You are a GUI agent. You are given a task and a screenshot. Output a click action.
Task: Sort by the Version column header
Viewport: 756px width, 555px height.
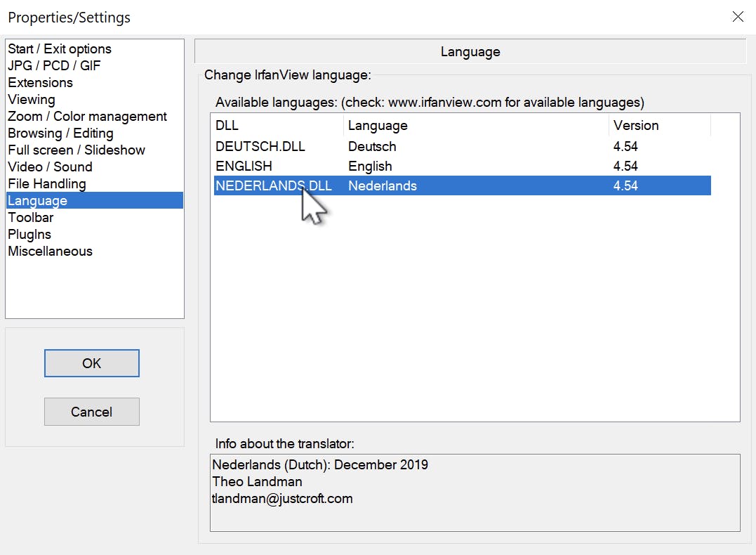coord(658,126)
